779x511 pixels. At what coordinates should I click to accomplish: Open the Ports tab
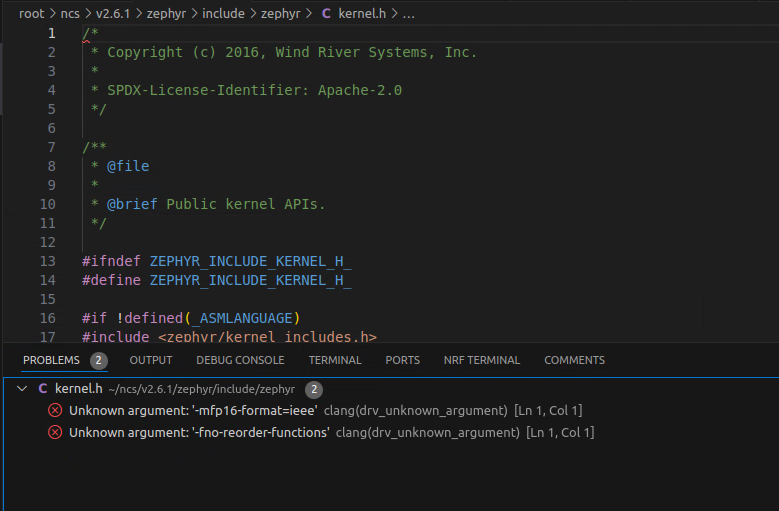[x=403, y=360]
